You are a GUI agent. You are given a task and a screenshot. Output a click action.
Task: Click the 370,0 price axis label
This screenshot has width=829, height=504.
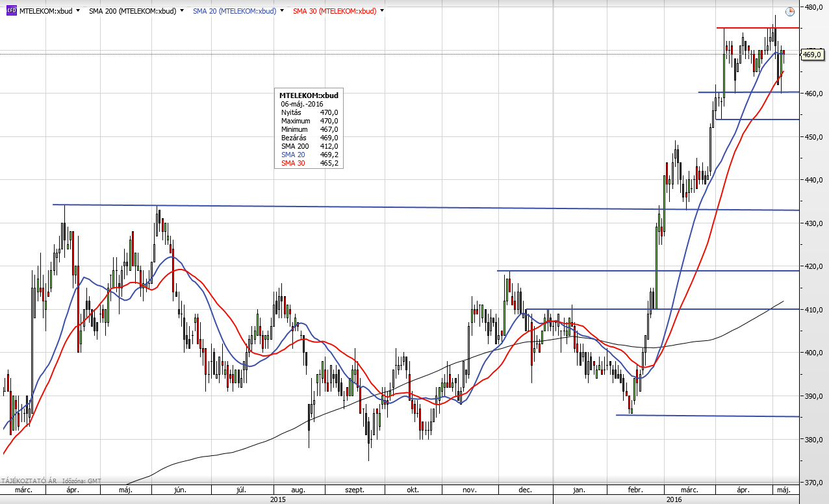[814, 483]
